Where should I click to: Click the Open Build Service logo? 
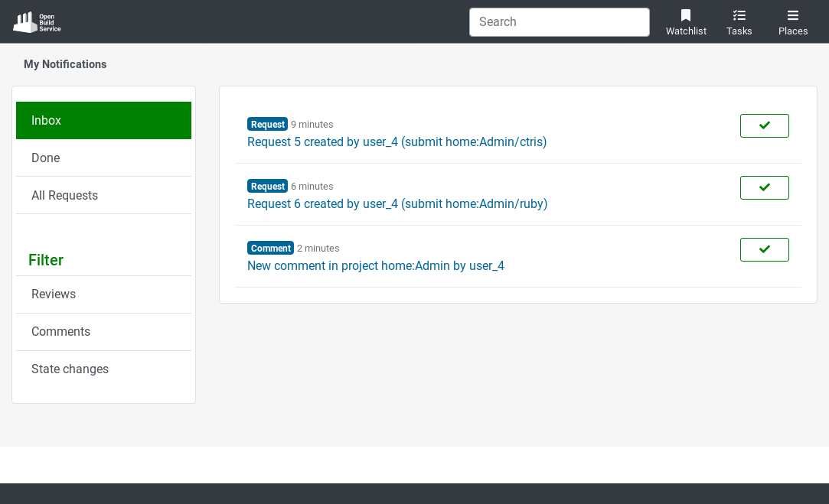click(36, 21)
